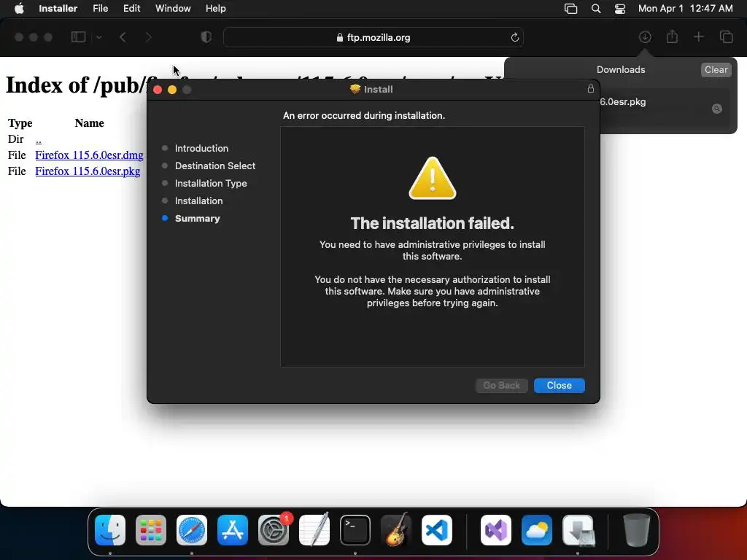Viewport: 747px width, 560px height.
Task: Open a new Safari tab
Action: coord(698,36)
